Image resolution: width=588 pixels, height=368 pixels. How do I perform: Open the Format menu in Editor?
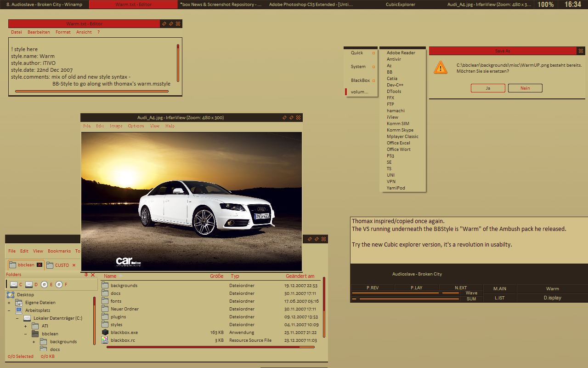(x=63, y=32)
